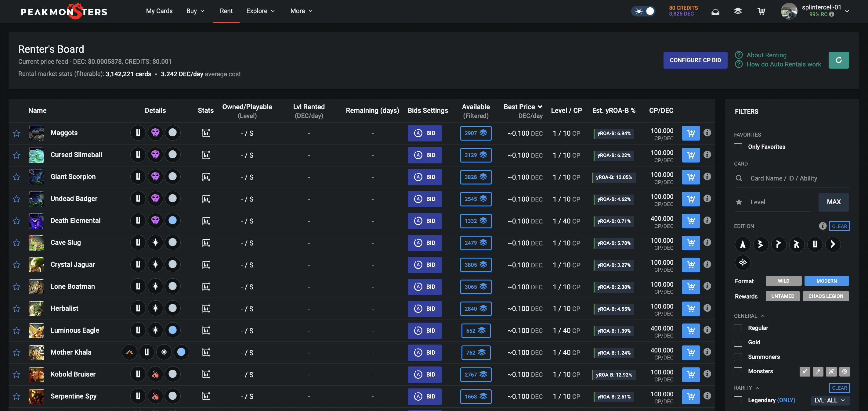Select the Dice edition filter icon

[x=833, y=245]
